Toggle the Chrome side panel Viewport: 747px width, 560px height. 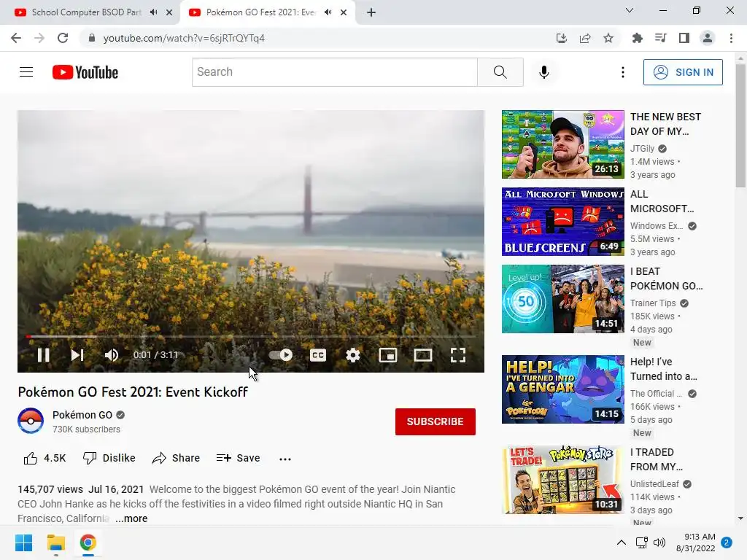pos(684,38)
